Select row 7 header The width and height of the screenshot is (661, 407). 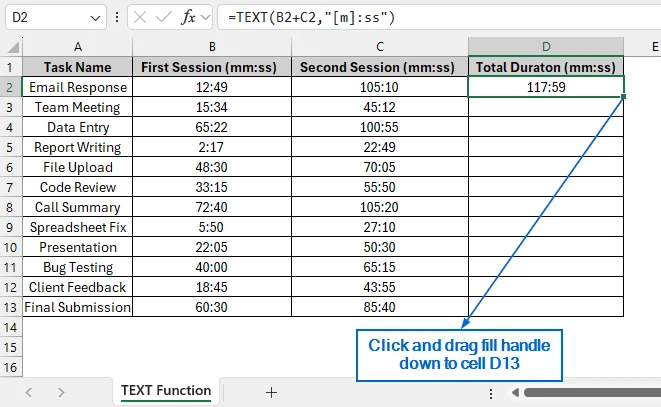point(11,187)
